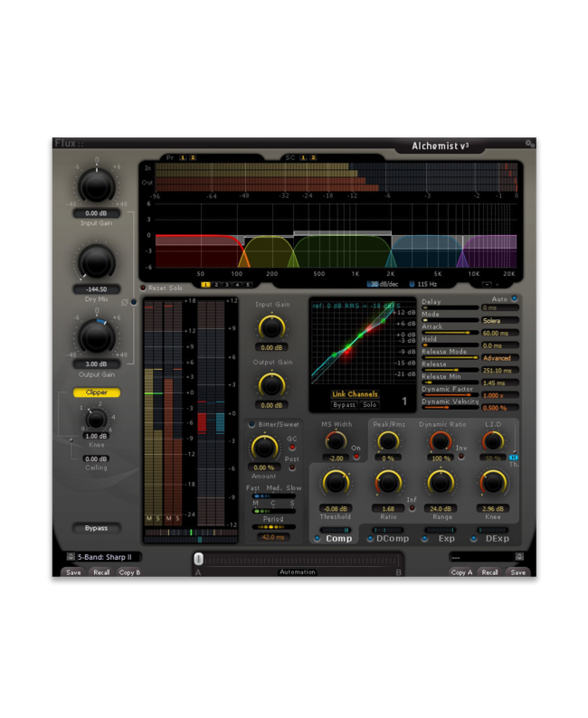Open the preset B slot selector arrows
Screen dimensions: 588x718
point(519,557)
